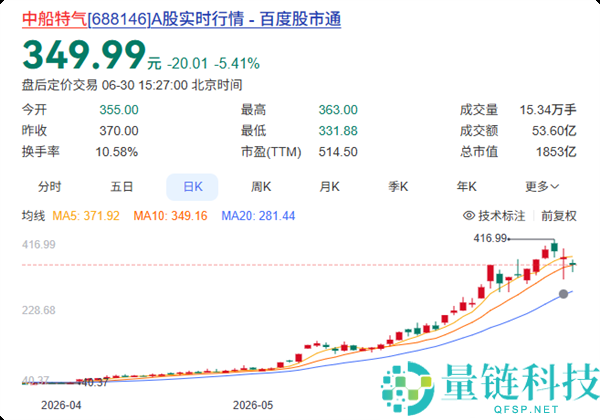
Task: Click the 总市值 value 1853亿
Action: coord(556,152)
